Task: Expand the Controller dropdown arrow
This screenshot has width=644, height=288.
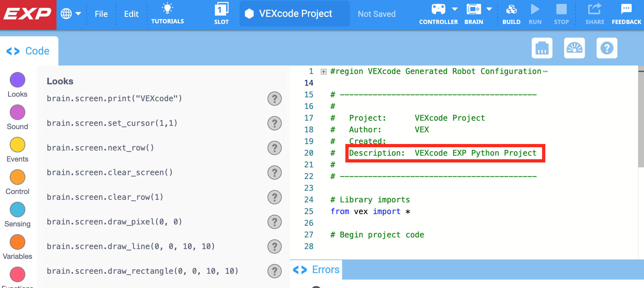Action: pos(454,9)
